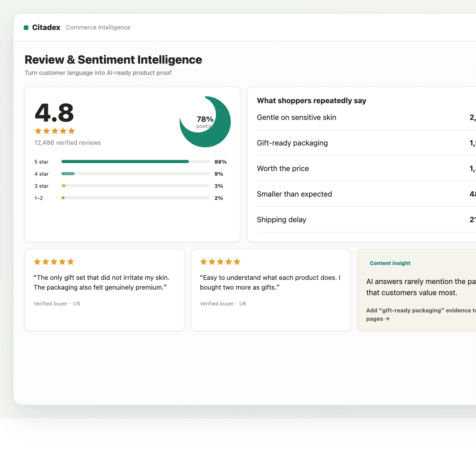Select the Gift-ready packaging row
This screenshot has width=476, height=476.
[367, 143]
